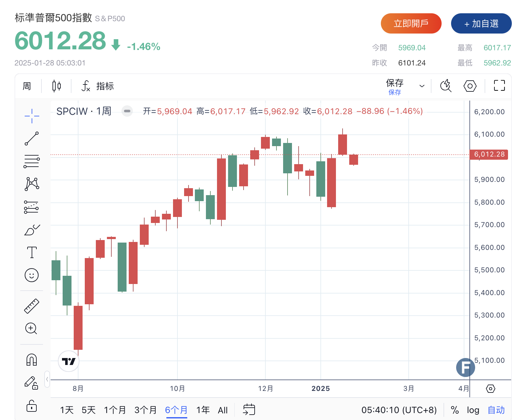The image size is (527, 420).
Task: Select the trend line drawing tool
Action: 32,139
